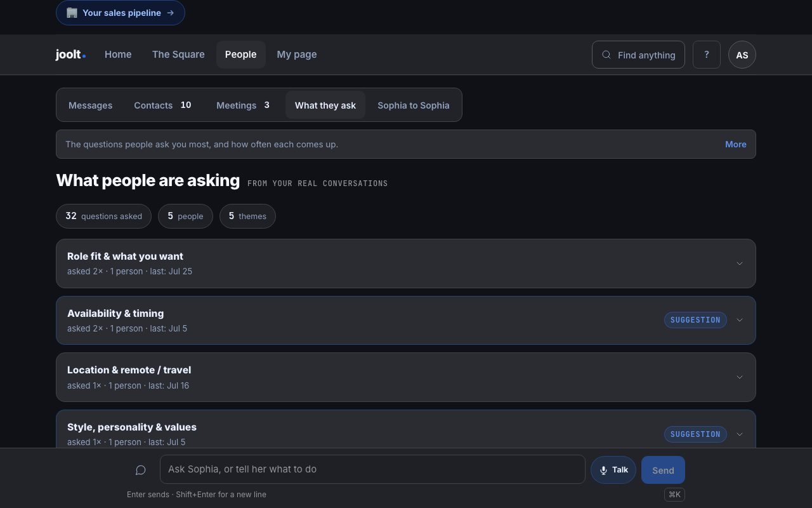Go to the Home nav item
Viewport: 812px width, 508px height.
coord(118,55)
